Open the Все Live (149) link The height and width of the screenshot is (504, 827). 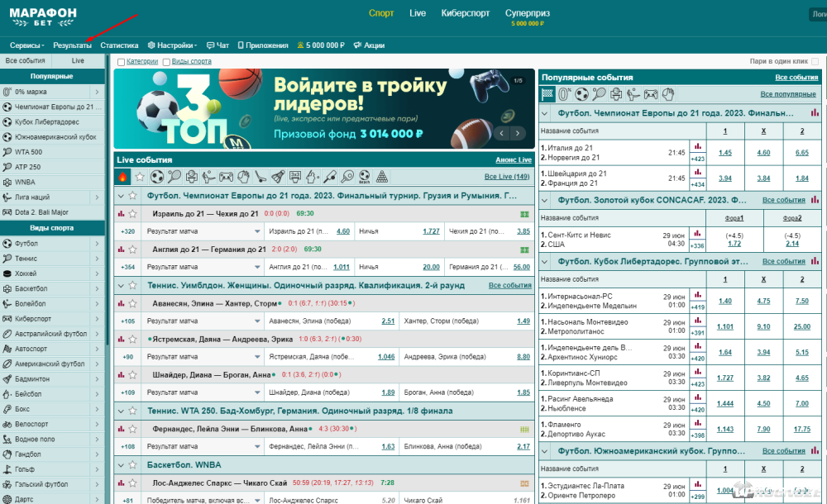coord(506,177)
